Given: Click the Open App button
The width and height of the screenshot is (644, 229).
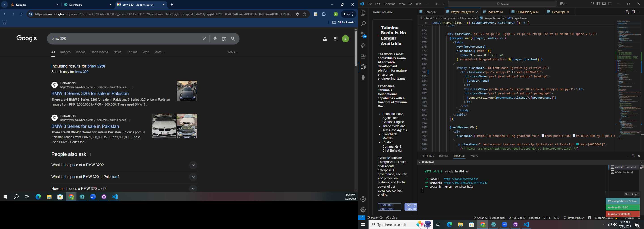Looking at the screenshot, I should click(x=632, y=194).
